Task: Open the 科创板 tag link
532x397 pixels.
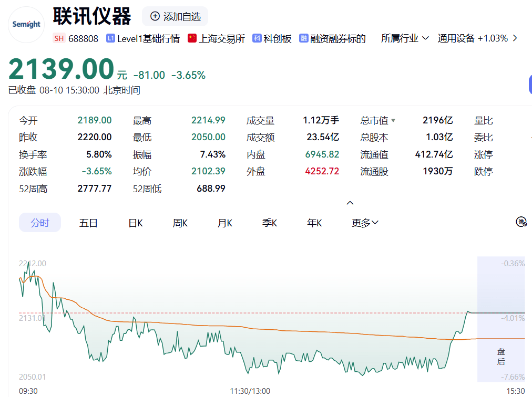Action: coord(278,39)
